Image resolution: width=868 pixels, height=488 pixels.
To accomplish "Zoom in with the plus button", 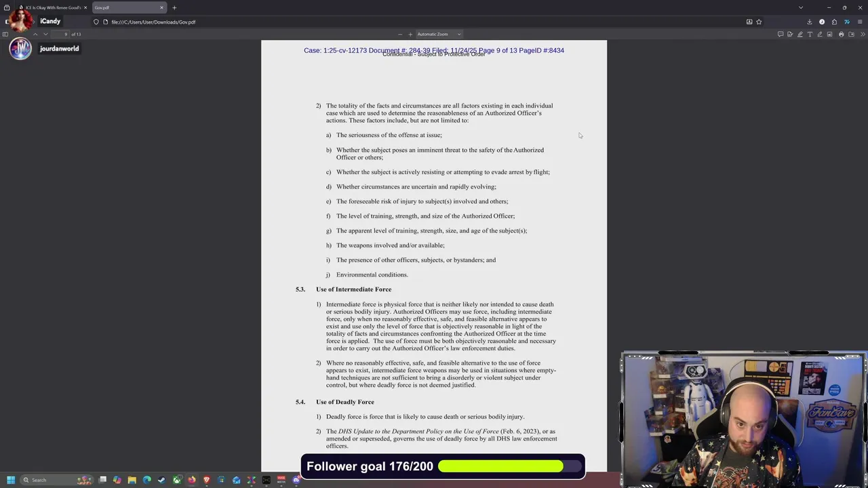I will (410, 34).
